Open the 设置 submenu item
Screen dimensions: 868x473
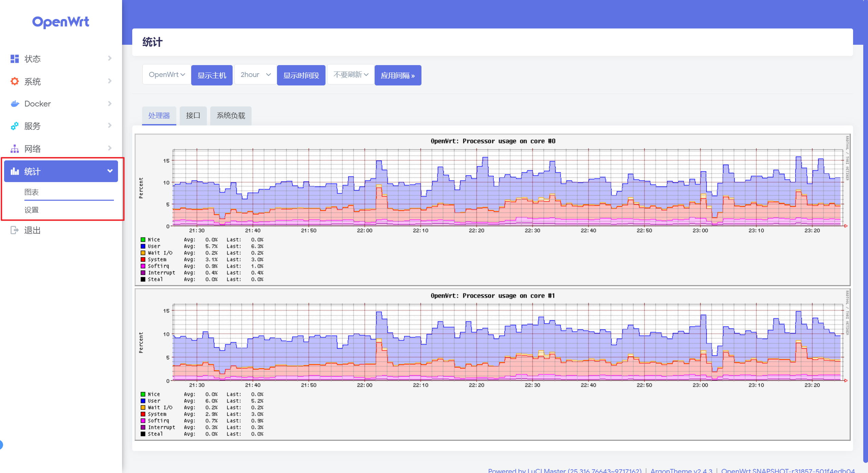pos(32,210)
